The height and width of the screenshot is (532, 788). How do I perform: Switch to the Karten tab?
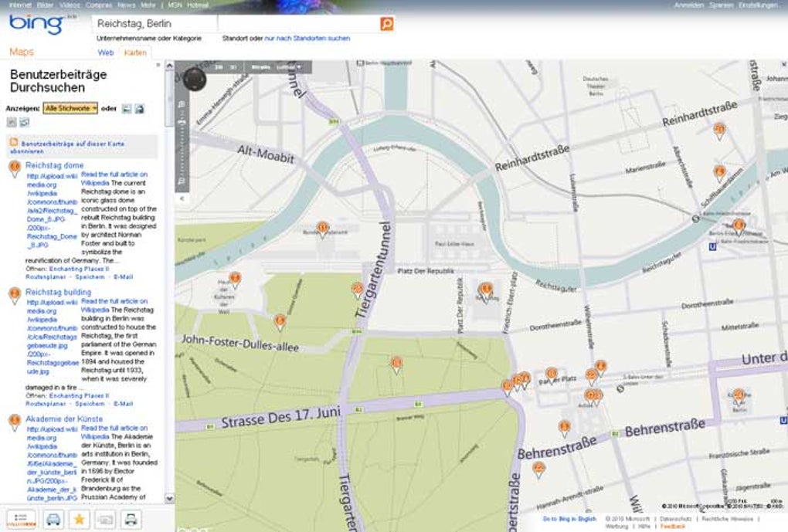pos(135,53)
